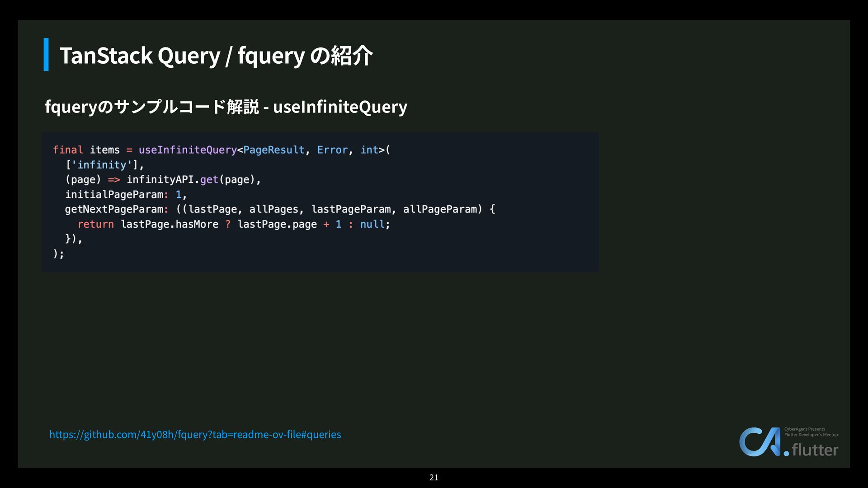Click the '}),' code line
The height and width of the screenshot is (488, 868).
tap(74, 239)
